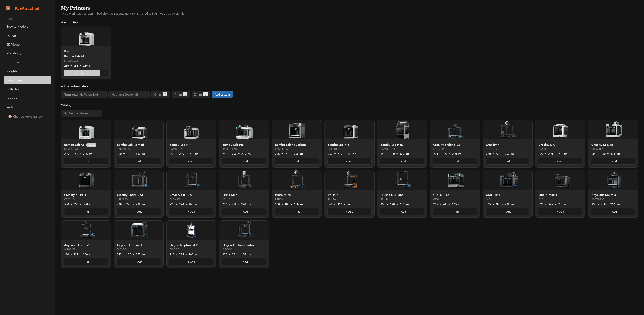Add the Bambu Lab H2D printer
This screenshot has width=644, height=315.
[x=402, y=161]
